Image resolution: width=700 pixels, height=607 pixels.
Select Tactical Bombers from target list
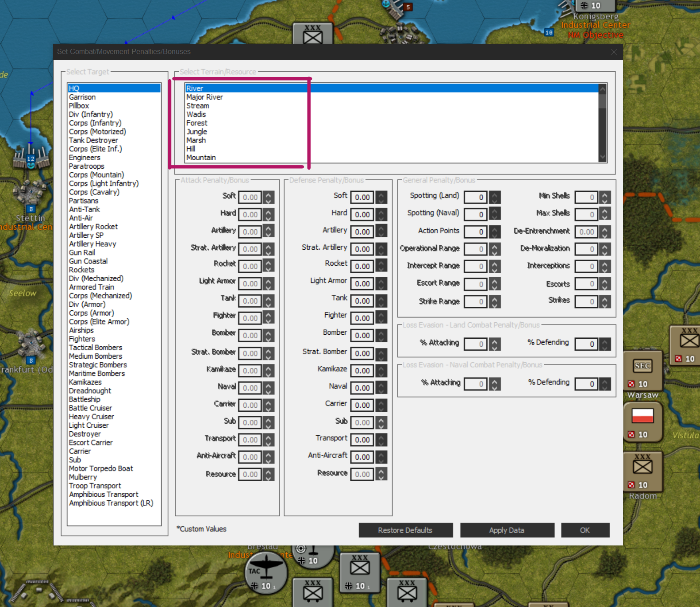[x=96, y=348]
